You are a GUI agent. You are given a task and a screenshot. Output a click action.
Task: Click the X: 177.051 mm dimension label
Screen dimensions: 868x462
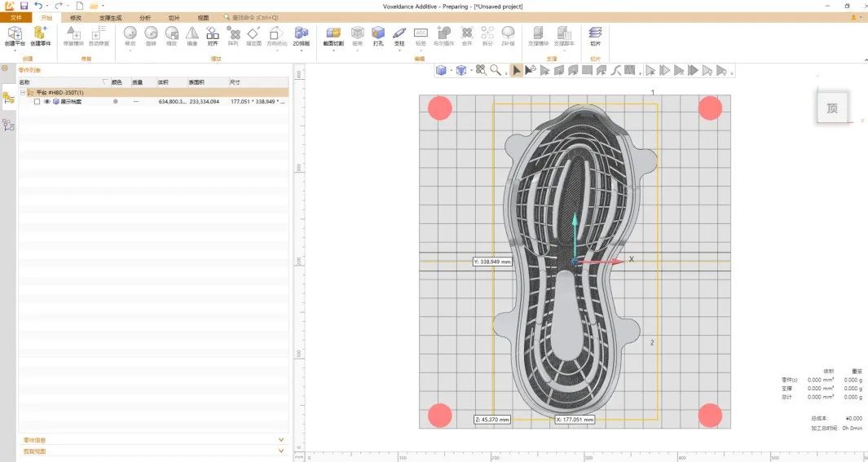575,420
